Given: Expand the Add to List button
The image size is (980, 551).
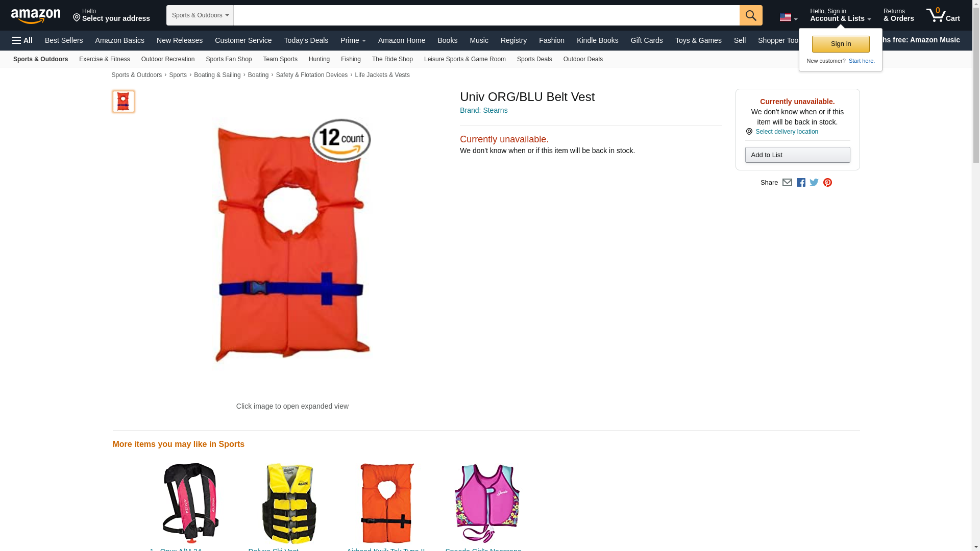Looking at the screenshot, I should [x=797, y=155].
